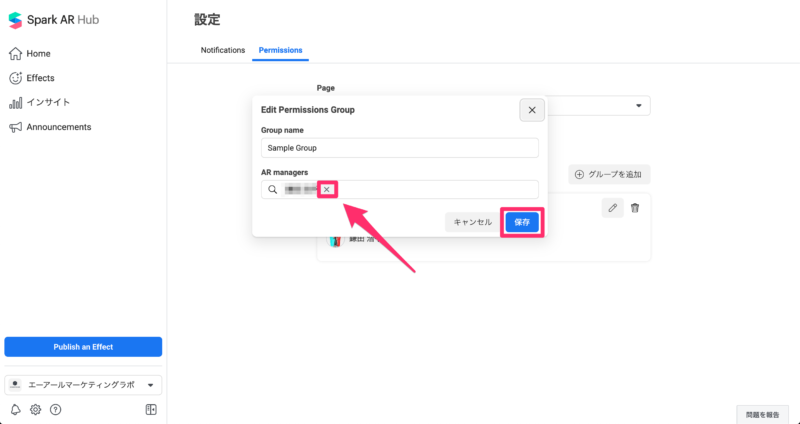The height and width of the screenshot is (424, 800).
Task: Click グループを追加 button
Action: (x=609, y=174)
